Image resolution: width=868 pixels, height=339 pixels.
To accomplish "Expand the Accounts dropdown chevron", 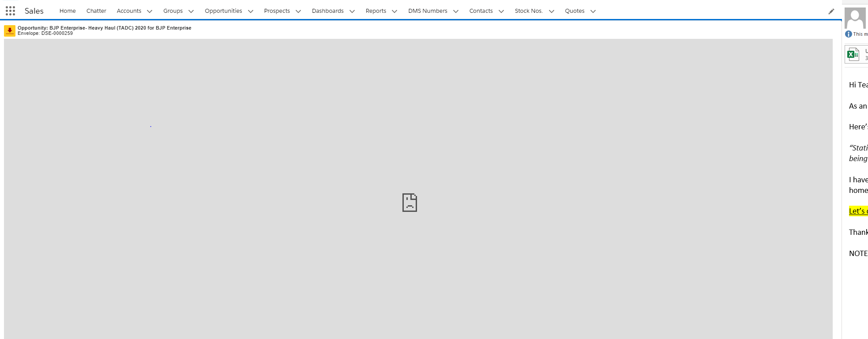I will pos(150,11).
